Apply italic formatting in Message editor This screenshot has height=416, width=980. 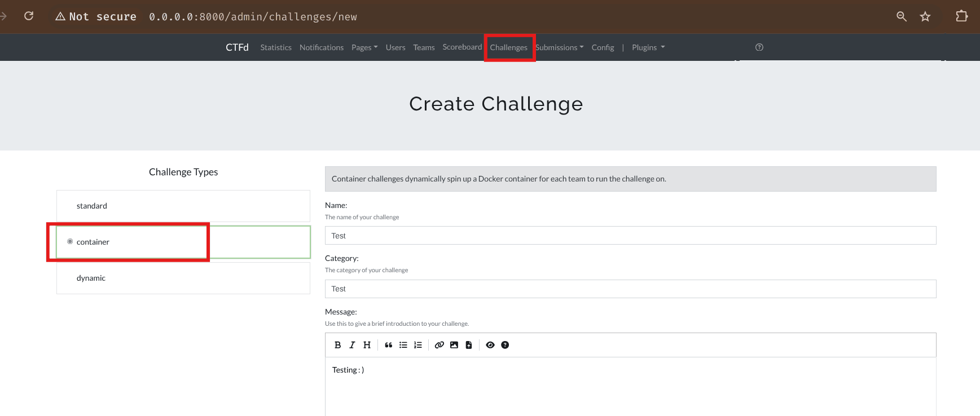pos(352,345)
